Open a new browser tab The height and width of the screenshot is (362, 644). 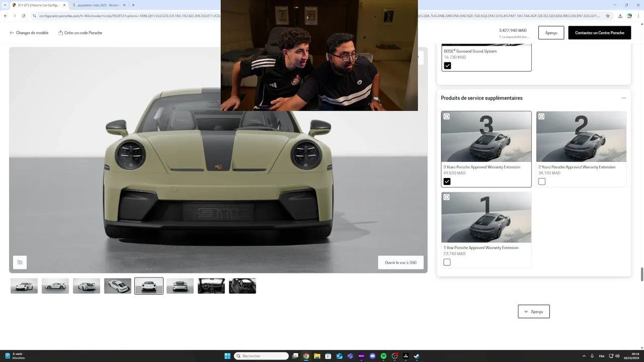tap(133, 5)
